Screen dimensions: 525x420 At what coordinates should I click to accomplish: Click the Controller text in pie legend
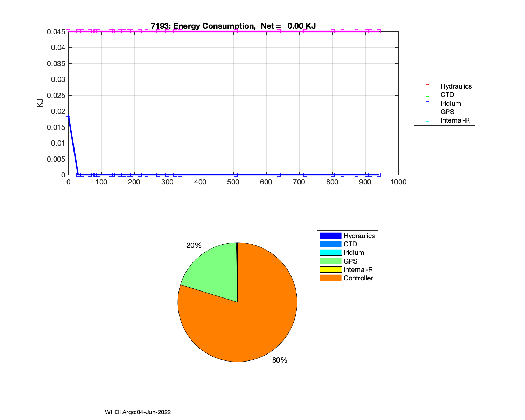(358, 278)
